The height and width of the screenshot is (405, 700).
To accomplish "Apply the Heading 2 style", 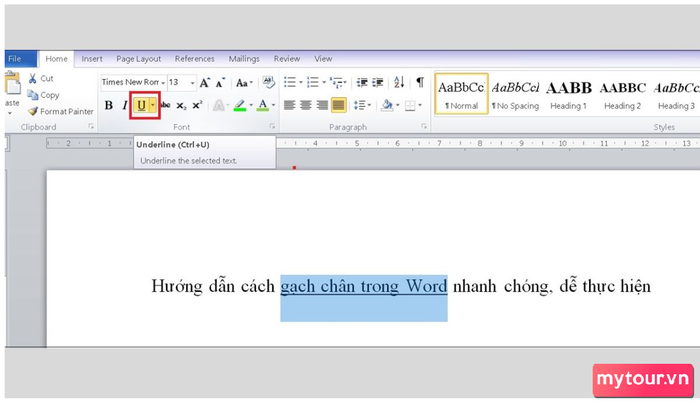I will (x=622, y=94).
